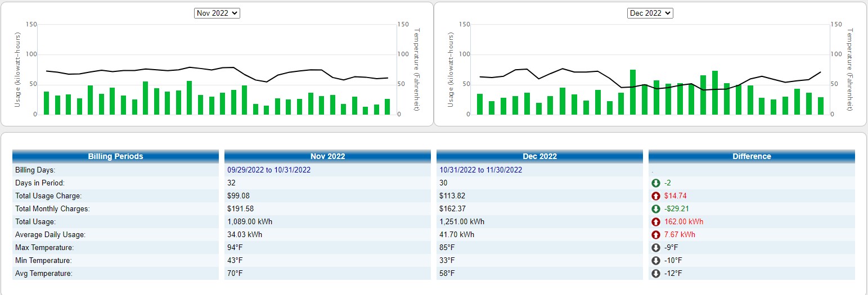Screen dimensions: 868x295
Task: Click the Nov 2022 table column header
Action: point(327,156)
